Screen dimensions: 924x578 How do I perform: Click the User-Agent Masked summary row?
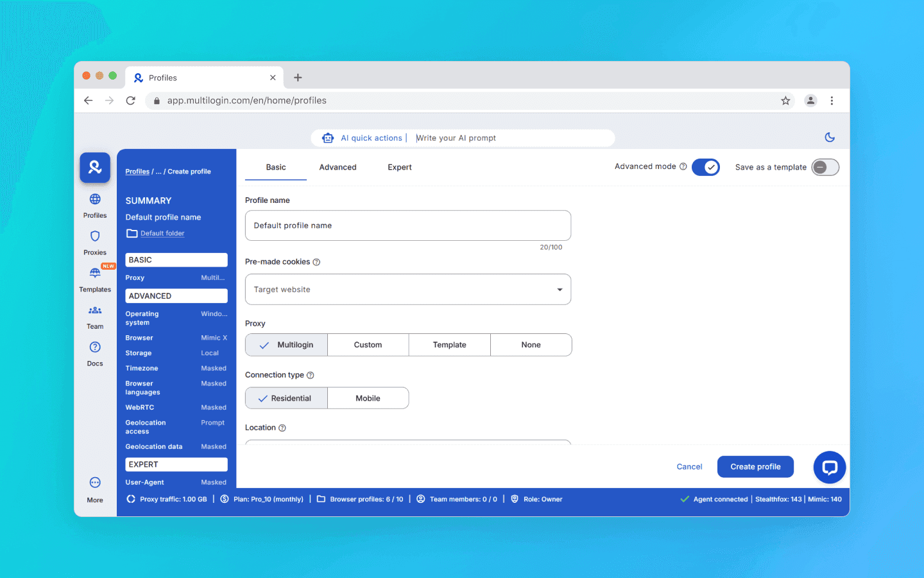[x=176, y=482]
